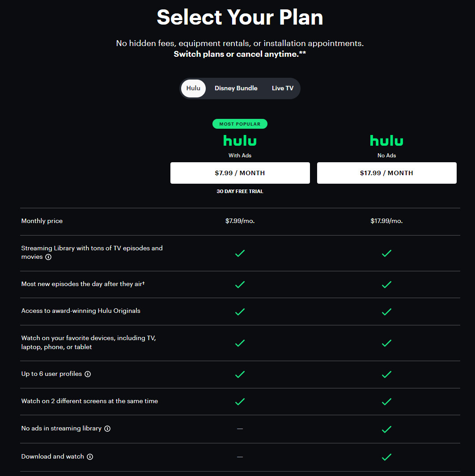Choose the $7.99 / month plan button
The width and height of the screenshot is (475, 476).
click(240, 173)
